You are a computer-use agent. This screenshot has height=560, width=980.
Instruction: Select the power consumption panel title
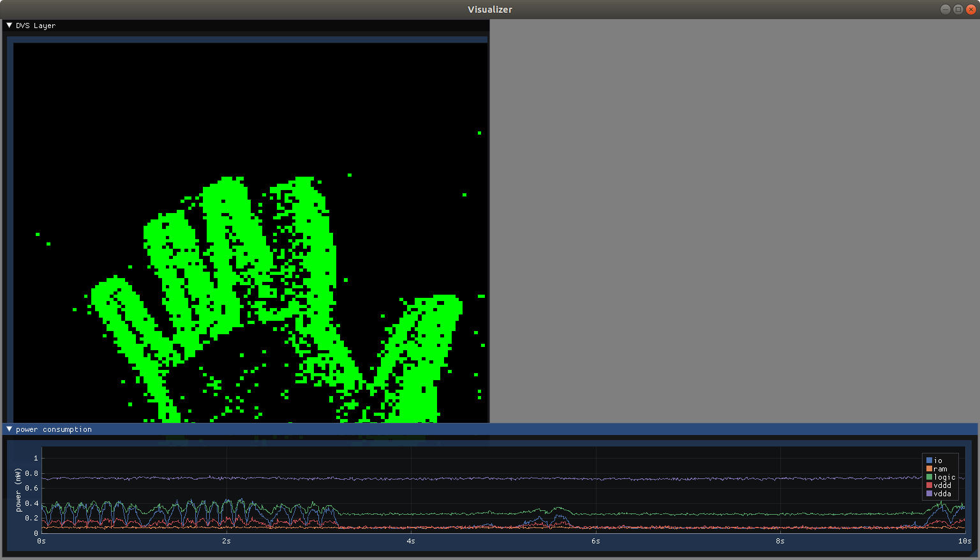coord(54,429)
